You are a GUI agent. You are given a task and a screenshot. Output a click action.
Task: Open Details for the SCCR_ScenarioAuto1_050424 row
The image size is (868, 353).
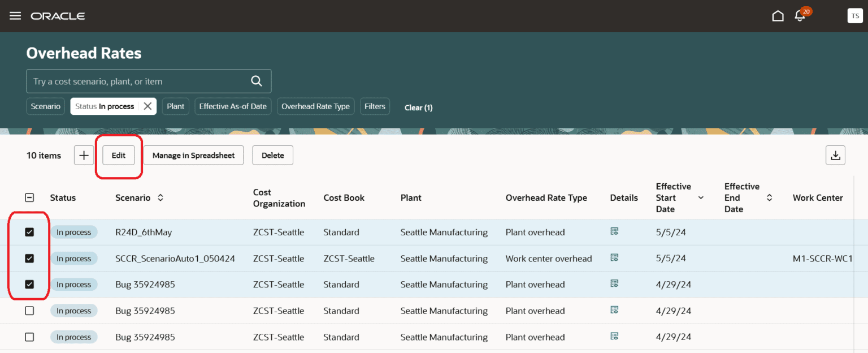click(614, 258)
